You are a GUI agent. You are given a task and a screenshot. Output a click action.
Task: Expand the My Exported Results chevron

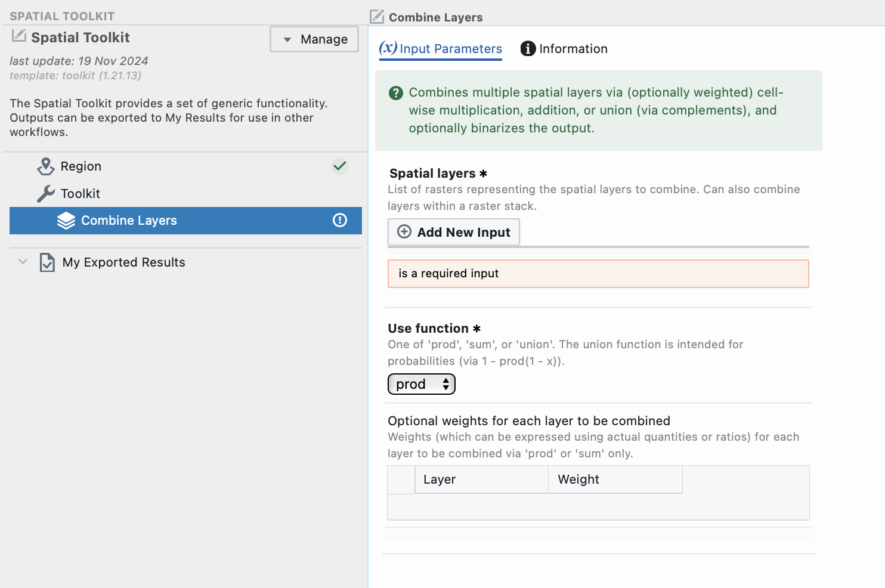(x=23, y=261)
